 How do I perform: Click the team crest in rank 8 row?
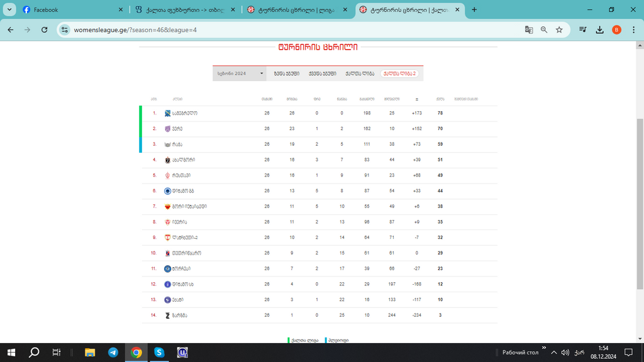point(167,222)
